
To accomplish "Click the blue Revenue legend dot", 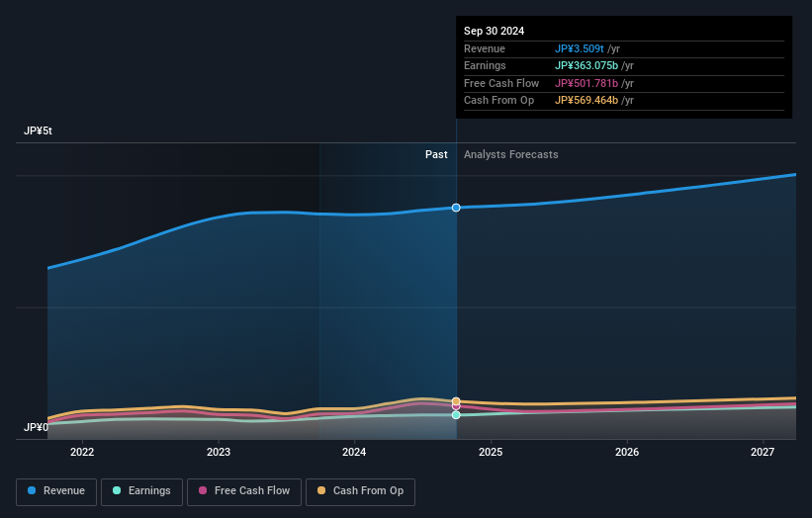I will 32,490.
